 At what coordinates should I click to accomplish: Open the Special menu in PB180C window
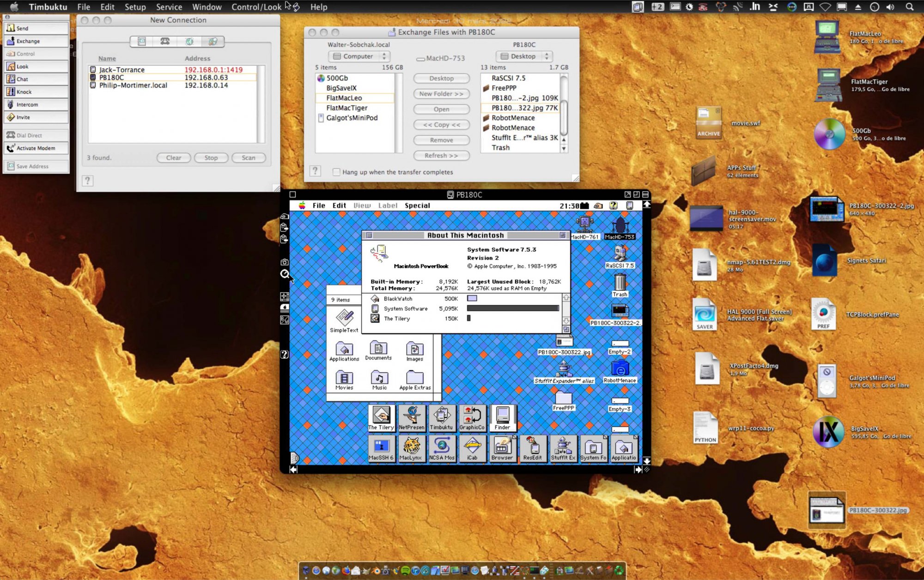417,206
